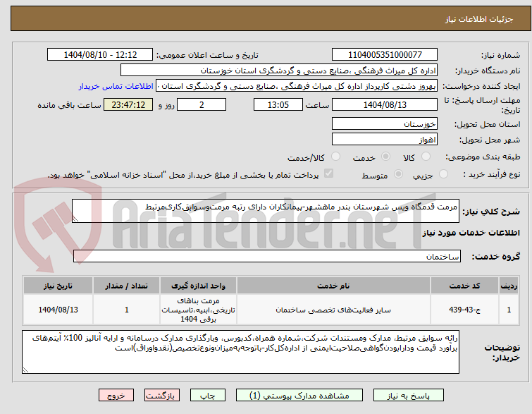Click the ایجاد کننده درخواست field

click(x=297, y=86)
